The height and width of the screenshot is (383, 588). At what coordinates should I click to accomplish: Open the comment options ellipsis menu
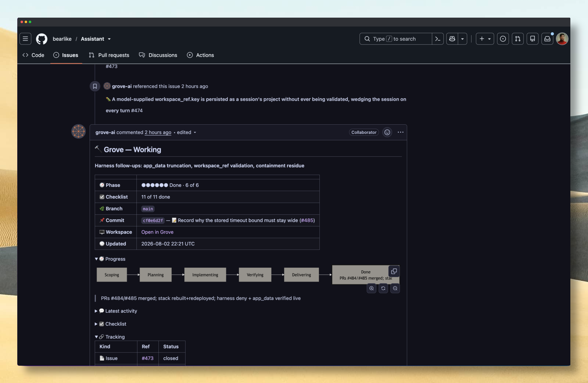tap(401, 132)
